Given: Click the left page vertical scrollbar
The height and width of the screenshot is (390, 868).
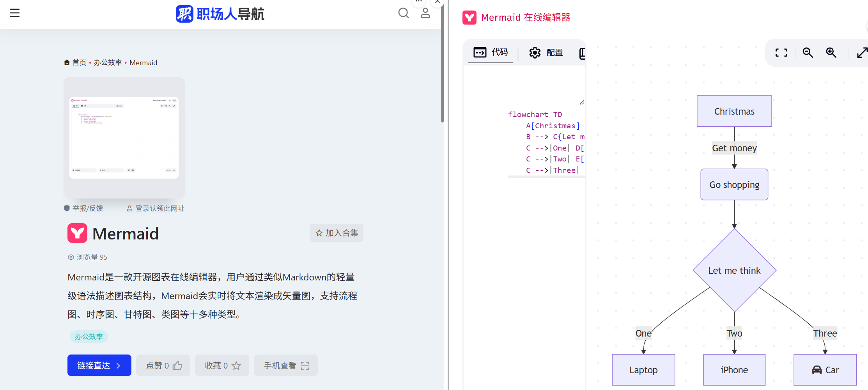Looking at the screenshot, I should pos(442,62).
